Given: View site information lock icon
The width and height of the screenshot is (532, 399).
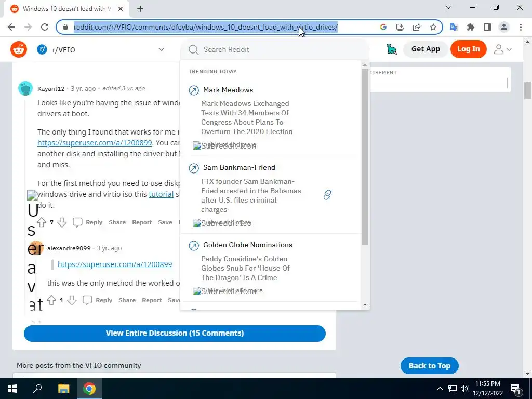Looking at the screenshot, I should [65, 27].
